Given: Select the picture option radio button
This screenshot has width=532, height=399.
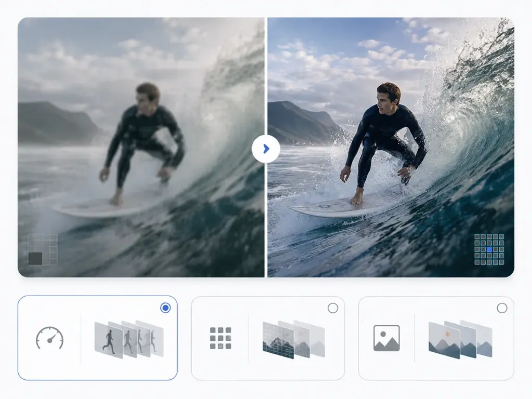Looking at the screenshot, I should point(502,308).
